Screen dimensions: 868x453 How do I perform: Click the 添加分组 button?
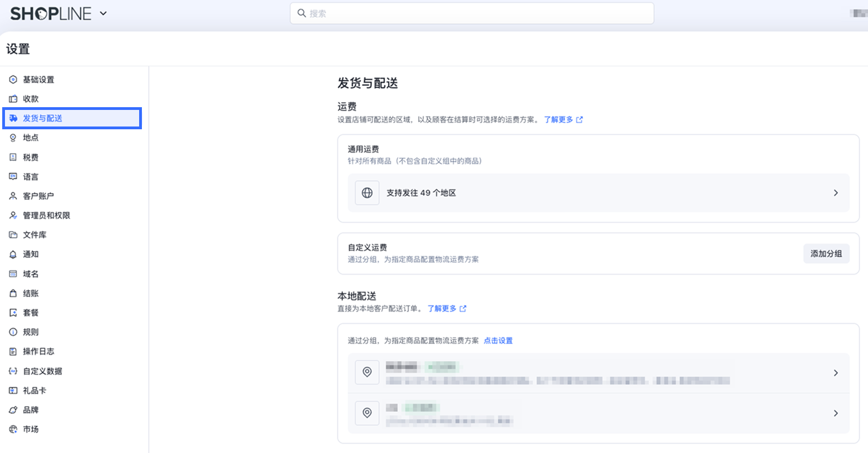pos(826,254)
